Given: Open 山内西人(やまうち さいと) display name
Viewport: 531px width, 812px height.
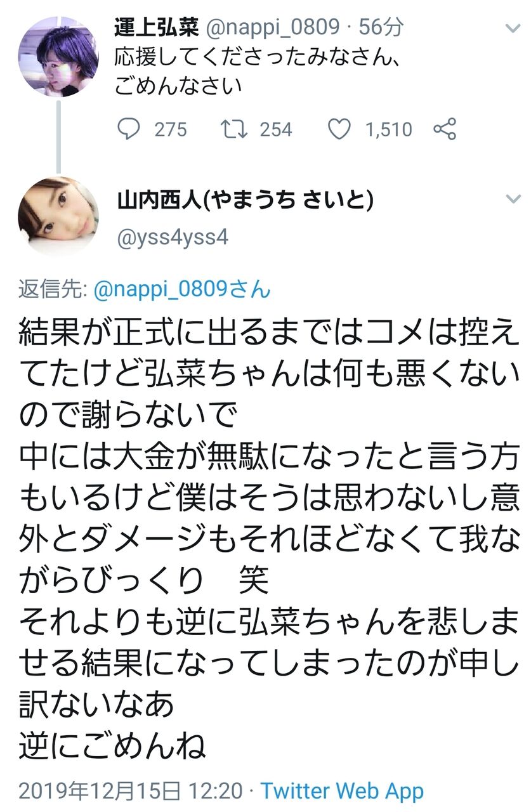Looking at the screenshot, I should pyautogui.click(x=245, y=200).
